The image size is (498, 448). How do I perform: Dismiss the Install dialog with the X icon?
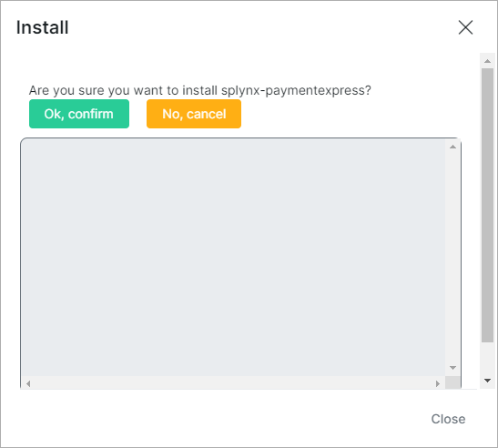(465, 27)
